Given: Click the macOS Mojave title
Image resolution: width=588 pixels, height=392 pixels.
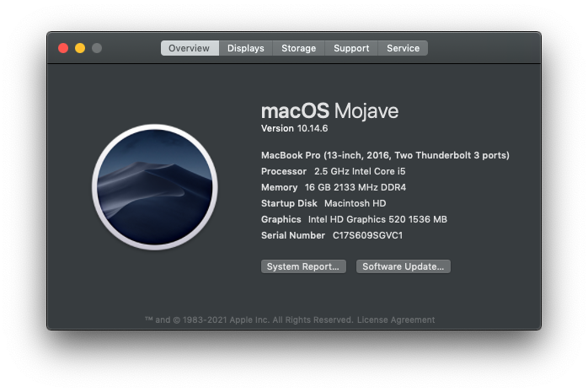Looking at the screenshot, I should click(x=329, y=111).
